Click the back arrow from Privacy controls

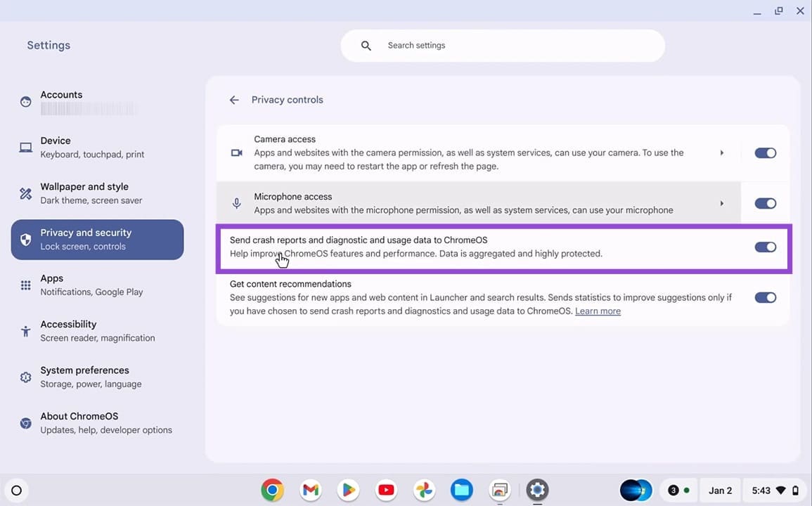point(233,100)
